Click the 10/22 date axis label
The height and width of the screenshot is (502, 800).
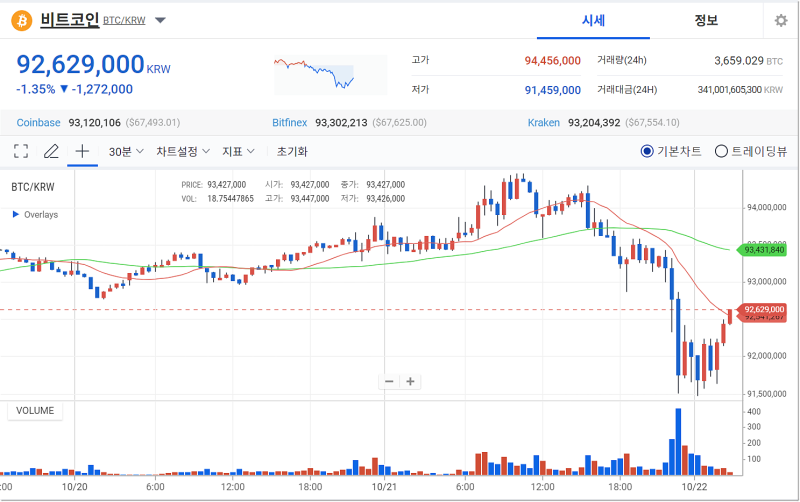point(694,487)
